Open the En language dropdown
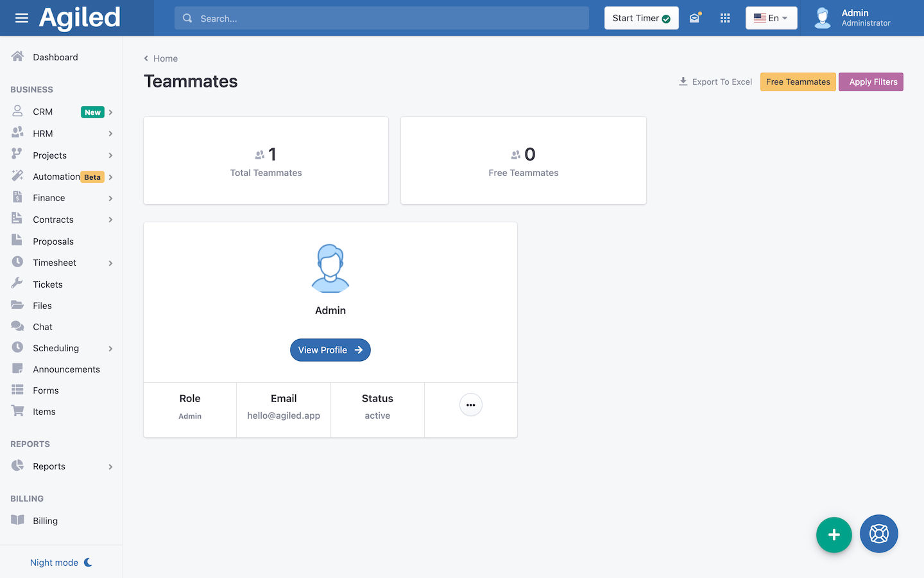924x578 pixels. [771, 18]
